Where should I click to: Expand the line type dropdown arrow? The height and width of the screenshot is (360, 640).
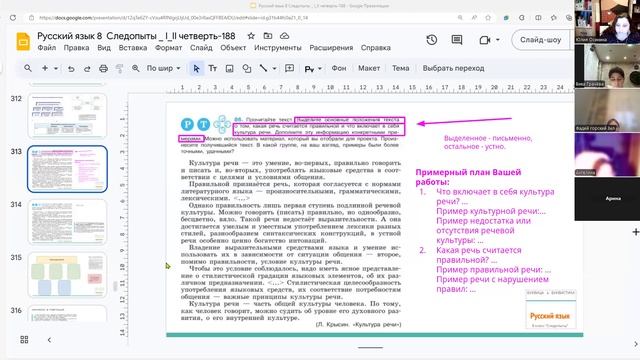pyautogui.click(x=274, y=69)
